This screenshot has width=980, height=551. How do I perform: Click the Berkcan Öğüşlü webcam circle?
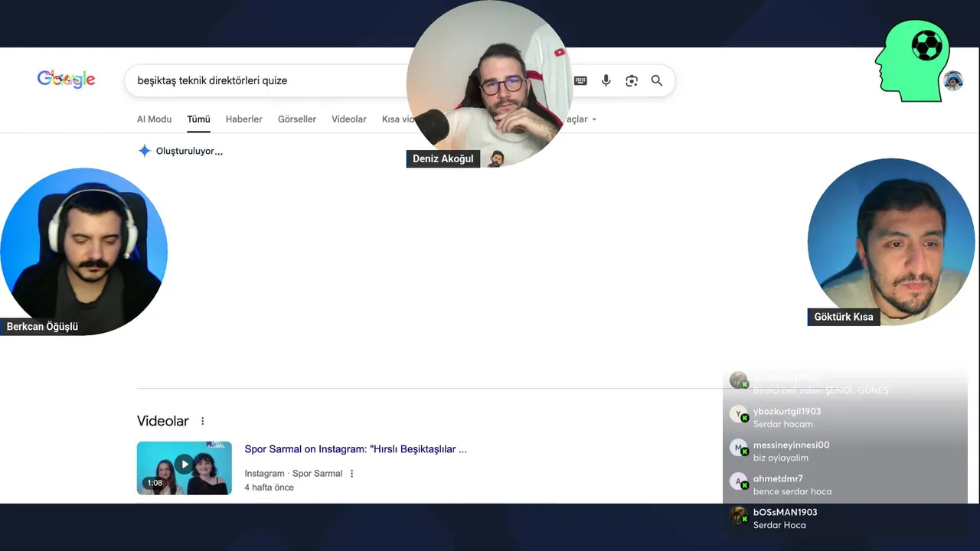83,251
